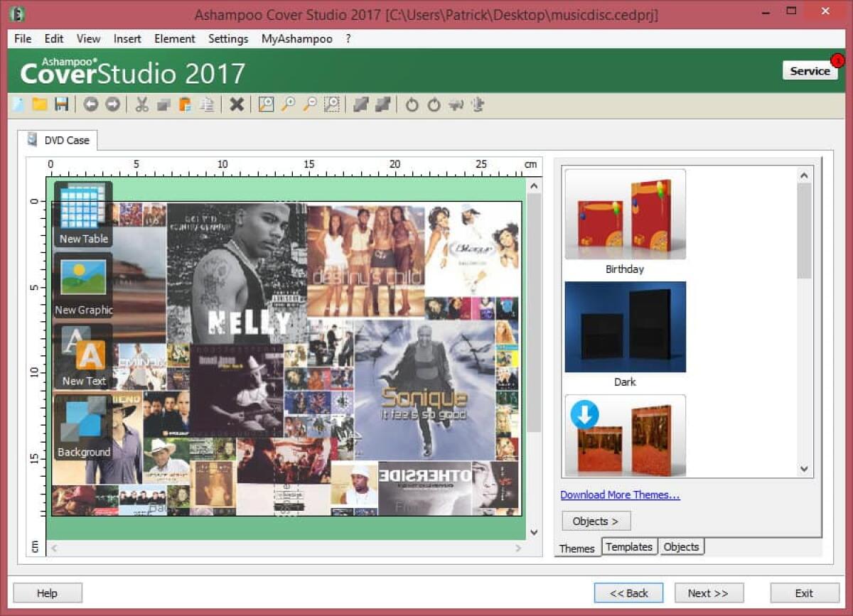Image resolution: width=853 pixels, height=616 pixels.
Task: Open a project via the folder icon
Action: (39, 104)
